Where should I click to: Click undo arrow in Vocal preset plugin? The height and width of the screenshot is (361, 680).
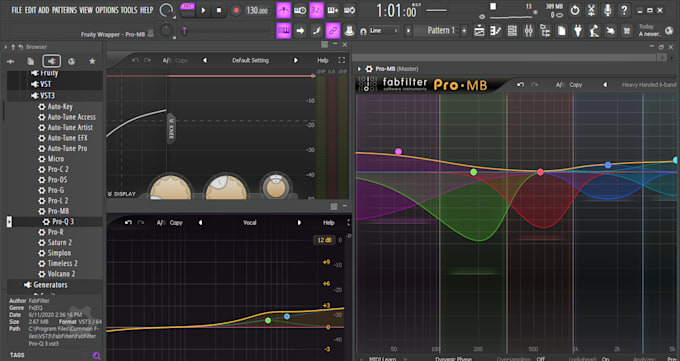click(x=128, y=223)
